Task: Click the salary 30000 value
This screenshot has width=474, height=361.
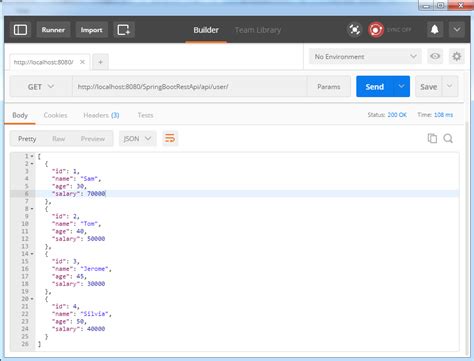Action: [96, 284]
